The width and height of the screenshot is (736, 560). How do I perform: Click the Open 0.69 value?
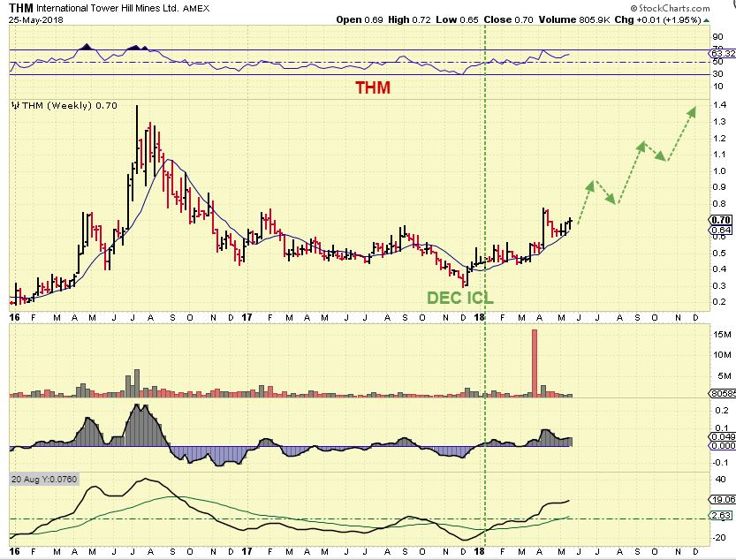[x=360, y=19]
